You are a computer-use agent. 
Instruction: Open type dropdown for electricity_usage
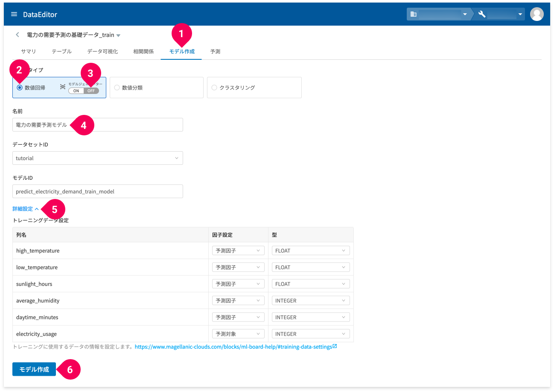click(311, 334)
